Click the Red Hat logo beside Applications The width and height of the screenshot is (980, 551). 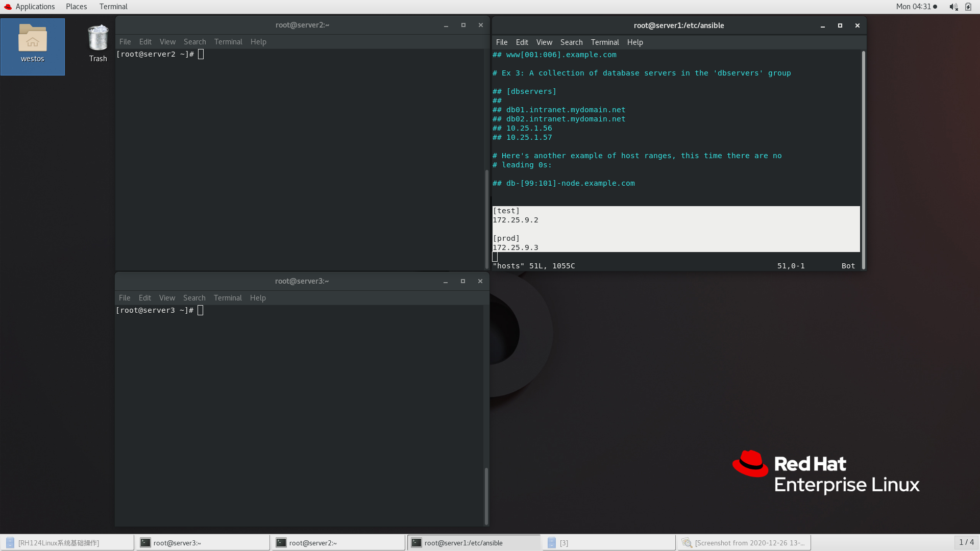pyautogui.click(x=8, y=7)
